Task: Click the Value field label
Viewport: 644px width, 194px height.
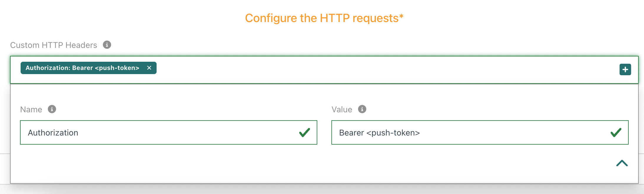Action: tap(342, 110)
